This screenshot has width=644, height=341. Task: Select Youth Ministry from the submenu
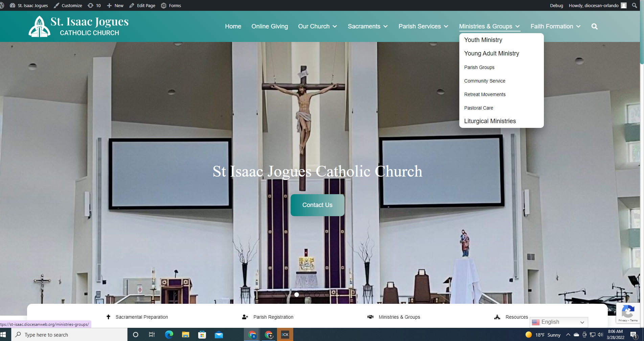point(483,40)
